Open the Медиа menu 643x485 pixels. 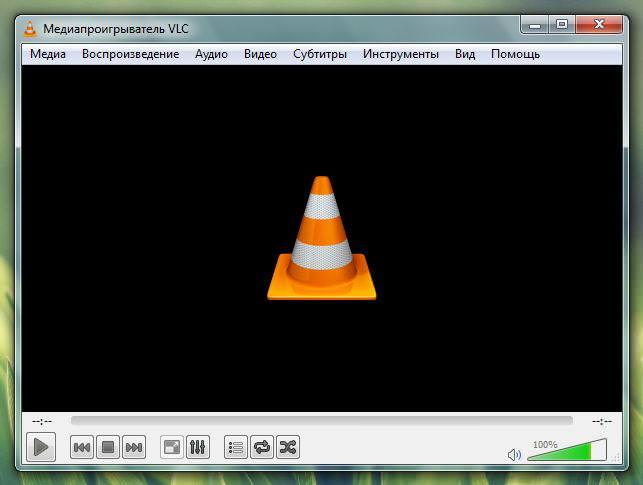pyautogui.click(x=48, y=54)
